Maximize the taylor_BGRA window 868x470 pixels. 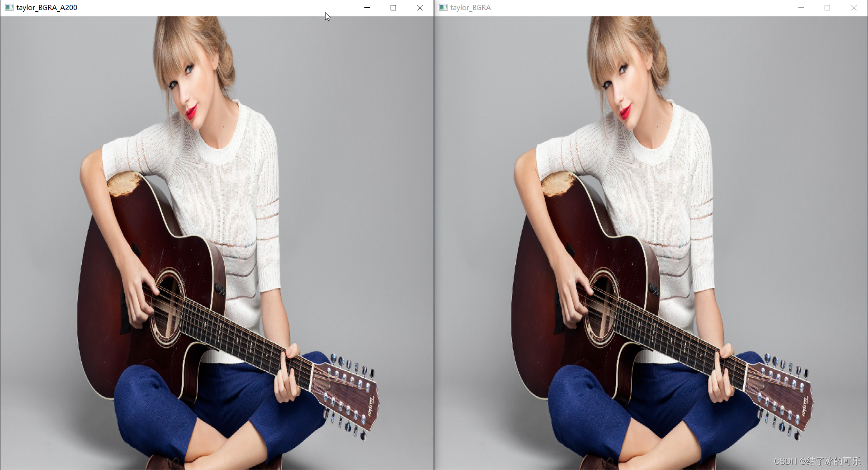coord(827,7)
